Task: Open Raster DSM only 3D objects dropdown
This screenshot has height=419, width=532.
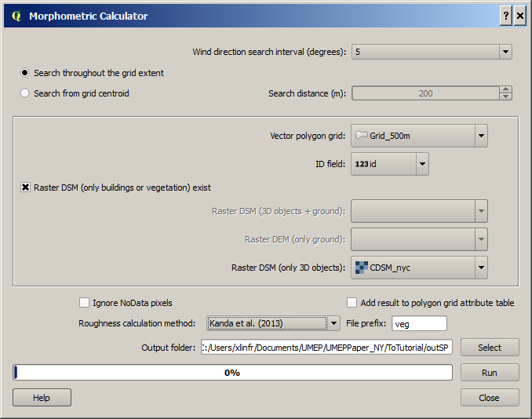Action: coord(419,268)
